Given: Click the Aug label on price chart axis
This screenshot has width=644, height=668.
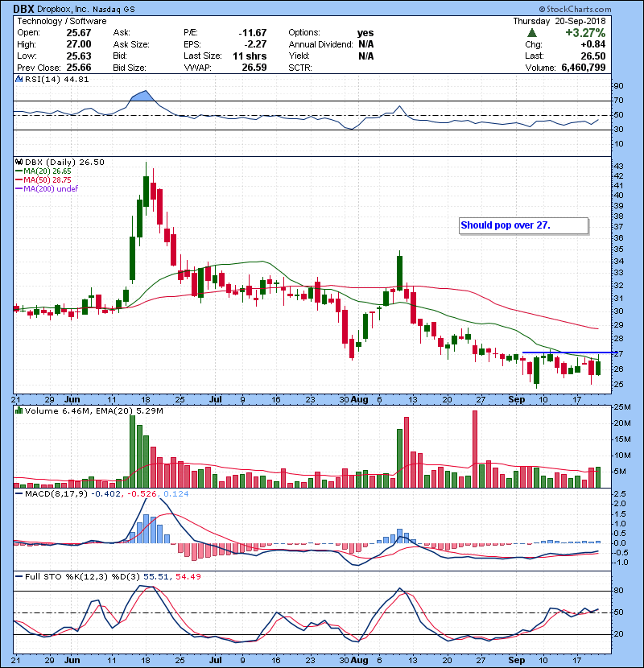Looking at the screenshot, I should click(360, 400).
